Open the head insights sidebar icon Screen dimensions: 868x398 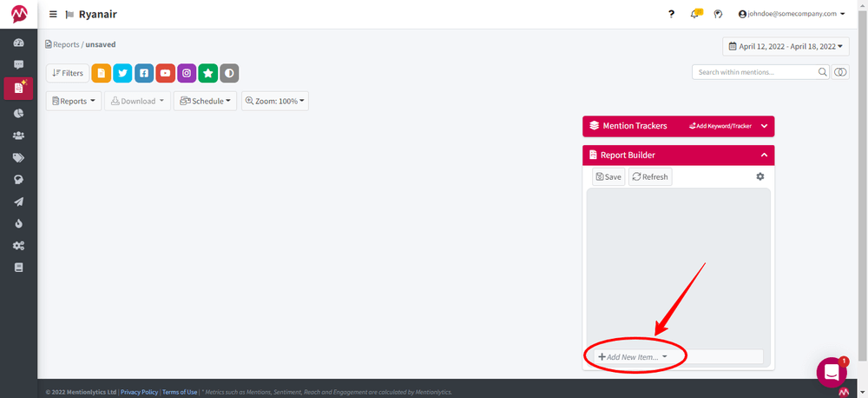point(19,180)
